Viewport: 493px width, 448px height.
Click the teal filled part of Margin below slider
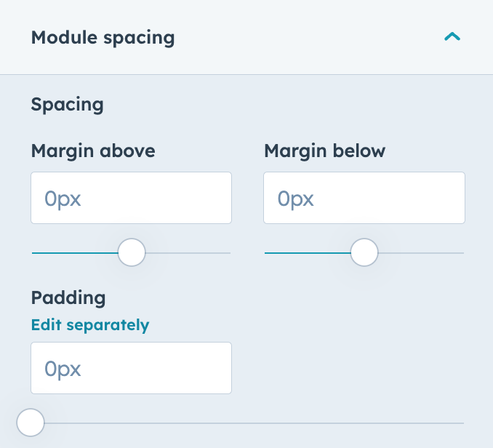tap(308, 253)
